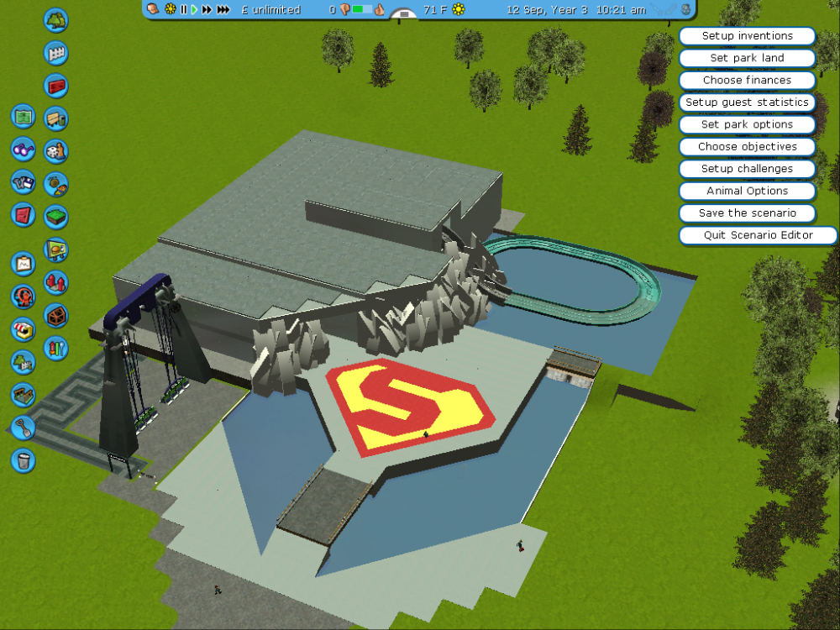Expand the top status bar handle
This screenshot has width=840, height=630.
click(405, 14)
